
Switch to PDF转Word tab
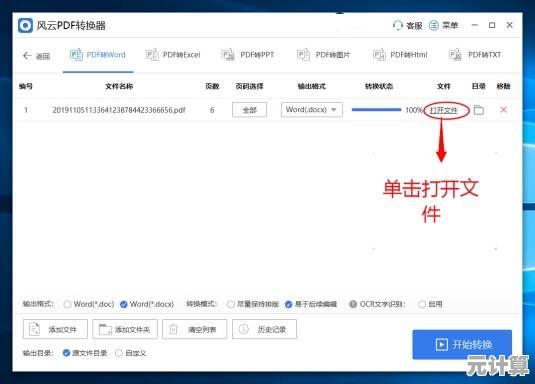click(98, 55)
